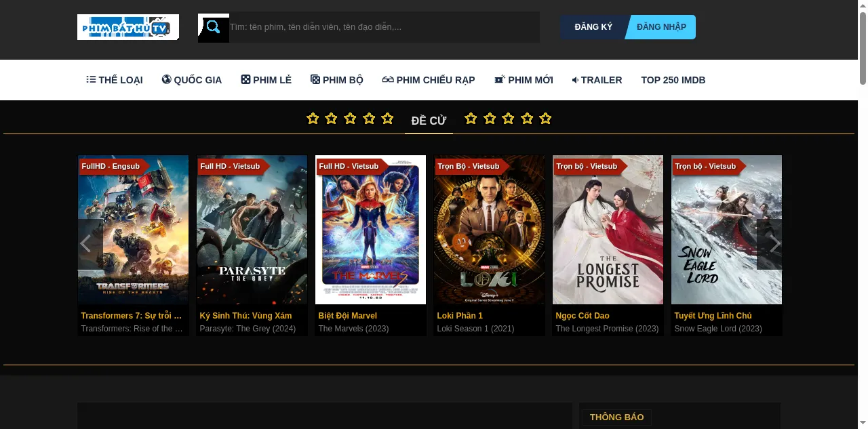868x429 pixels.
Task: Open title link Loki Phần 1
Action: [x=460, y=316]
